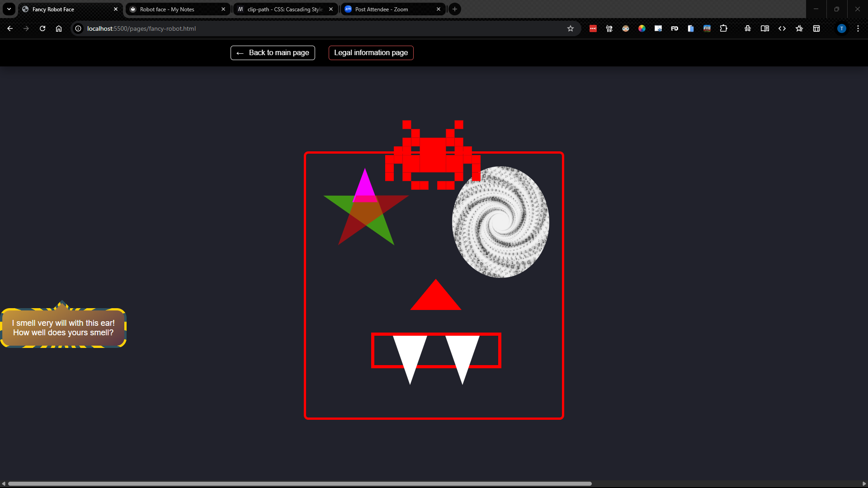Open the Legal information page link
The width and height of the screenshot is (868, 488).
371,53
